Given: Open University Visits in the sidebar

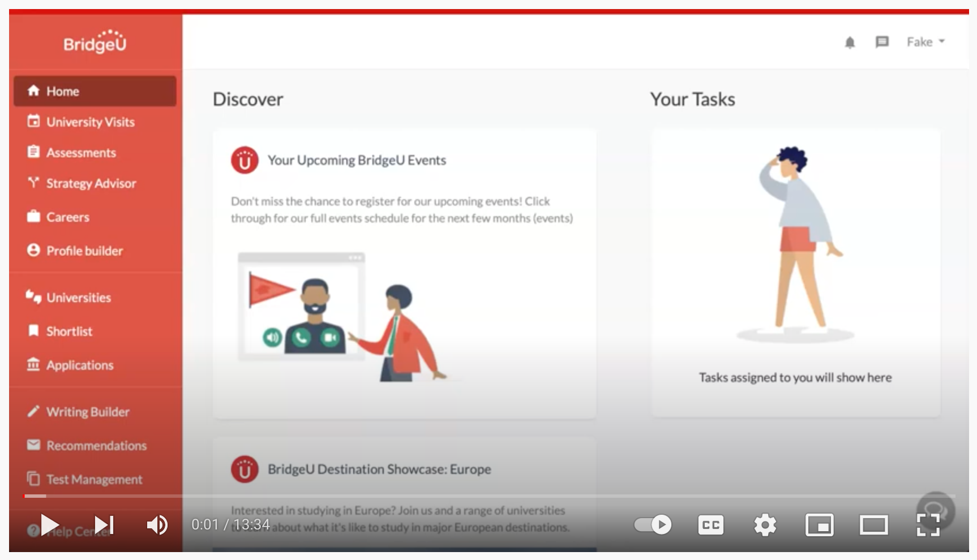Looking at the screenshot, I should [91, 122].
